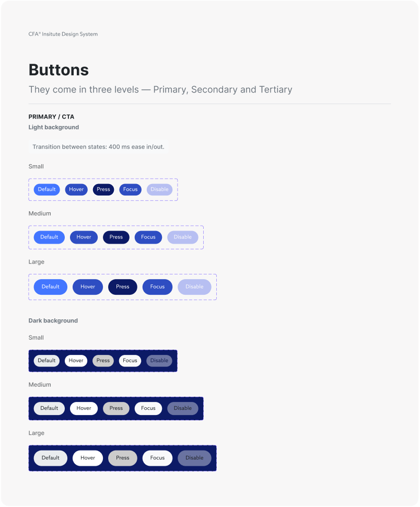The width and height of the screenshot is (420, 507).
Task: Select the large light-background Press button
Action: pos(123,287)
